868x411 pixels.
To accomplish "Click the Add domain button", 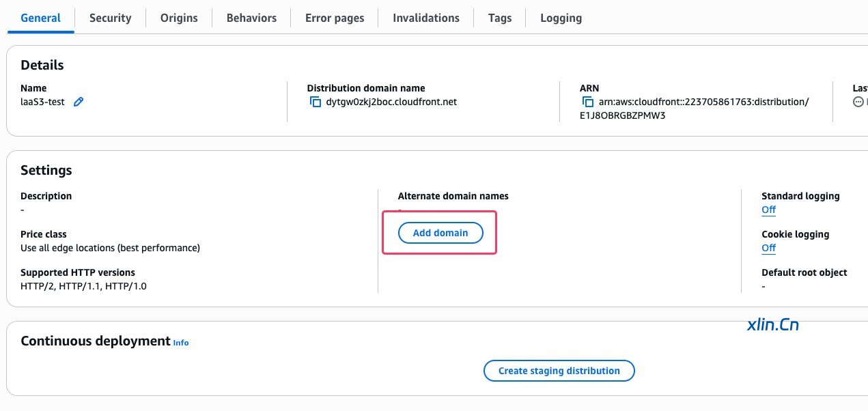I will (x=440, y=233).
